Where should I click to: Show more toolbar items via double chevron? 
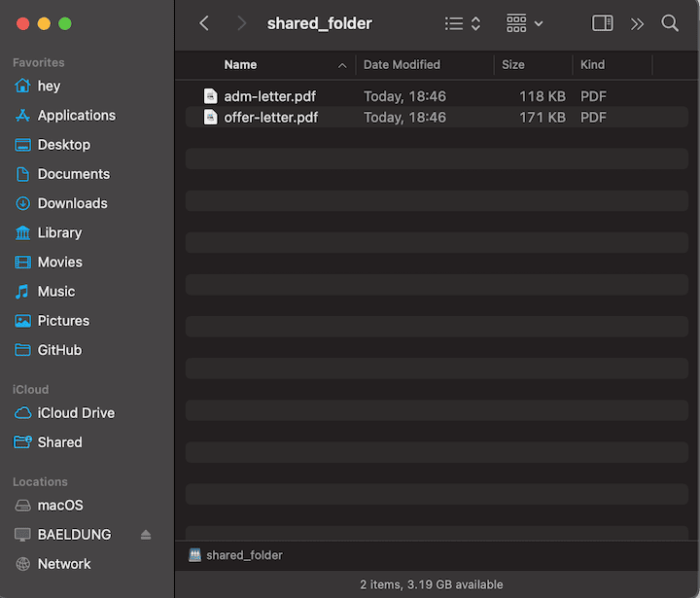pyautogui.click(x=637, y=23)
